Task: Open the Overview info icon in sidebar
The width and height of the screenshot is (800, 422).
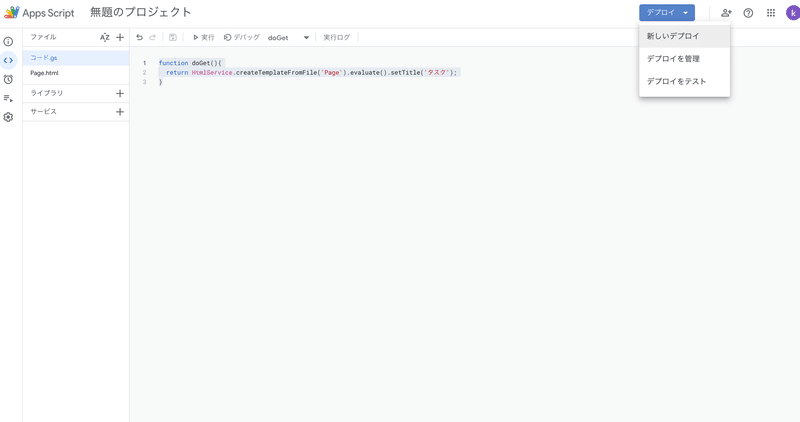Action: [x=8, y=41]
